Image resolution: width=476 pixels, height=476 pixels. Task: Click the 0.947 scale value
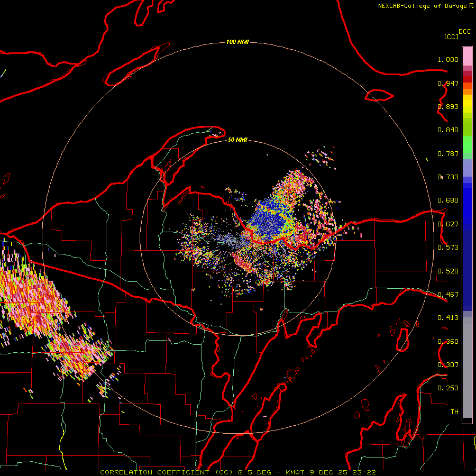(x=448, y=83)
